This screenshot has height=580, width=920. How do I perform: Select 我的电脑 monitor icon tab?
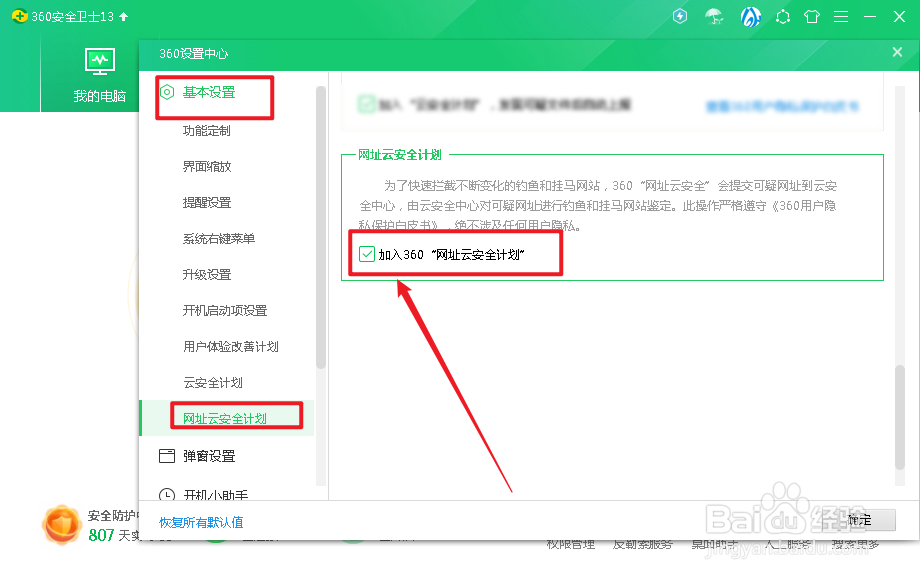pyautogui.click(x=100, y=74)
